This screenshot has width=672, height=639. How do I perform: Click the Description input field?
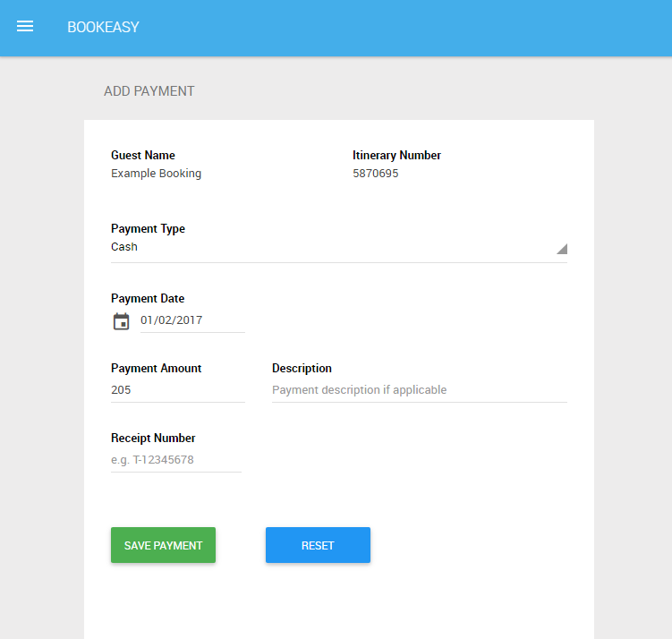pyautogui.click(x=420, y=390)
